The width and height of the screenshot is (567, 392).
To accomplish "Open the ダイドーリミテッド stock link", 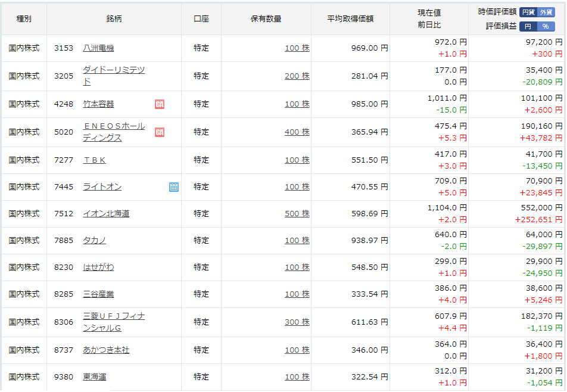I will (114, 76).
